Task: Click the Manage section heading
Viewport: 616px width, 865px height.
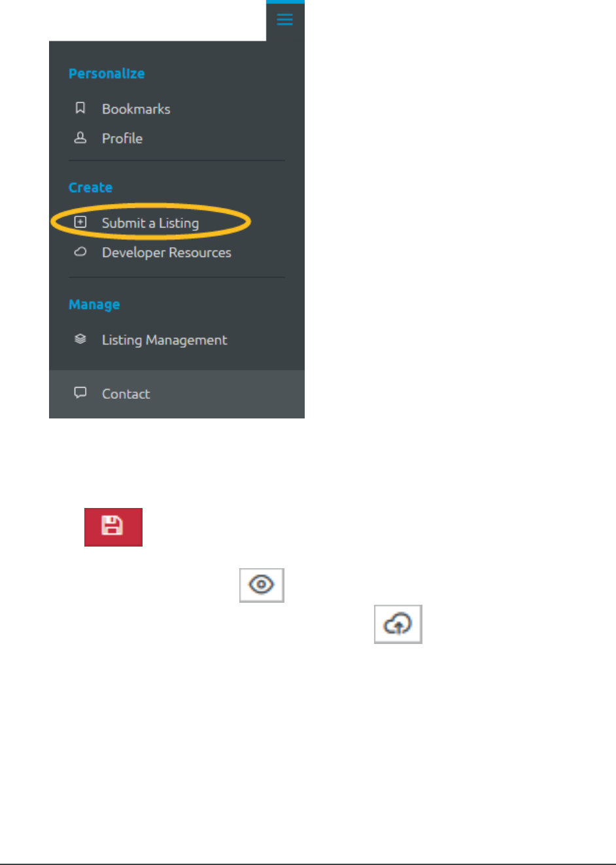Action: (94, 305)
